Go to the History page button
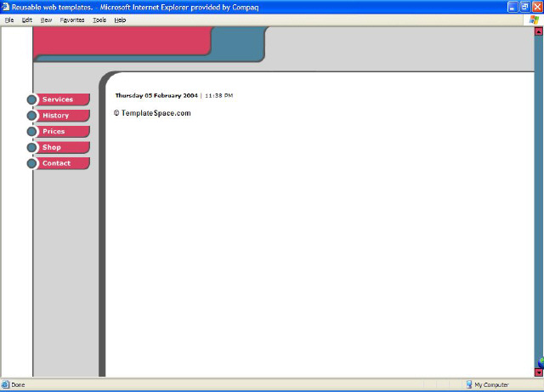Viewport: 544px width, 392px height. [x=63, y=116]
